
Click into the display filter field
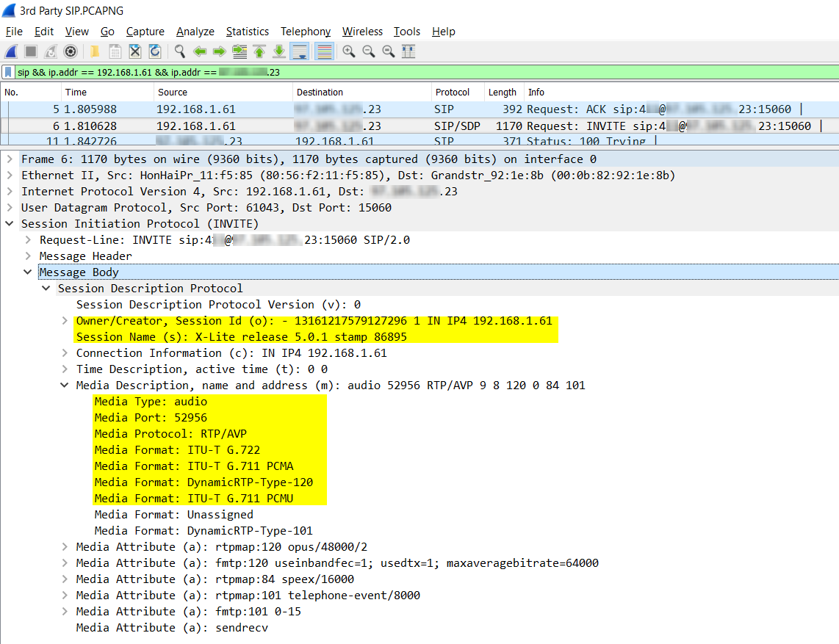tap(425, 72)
